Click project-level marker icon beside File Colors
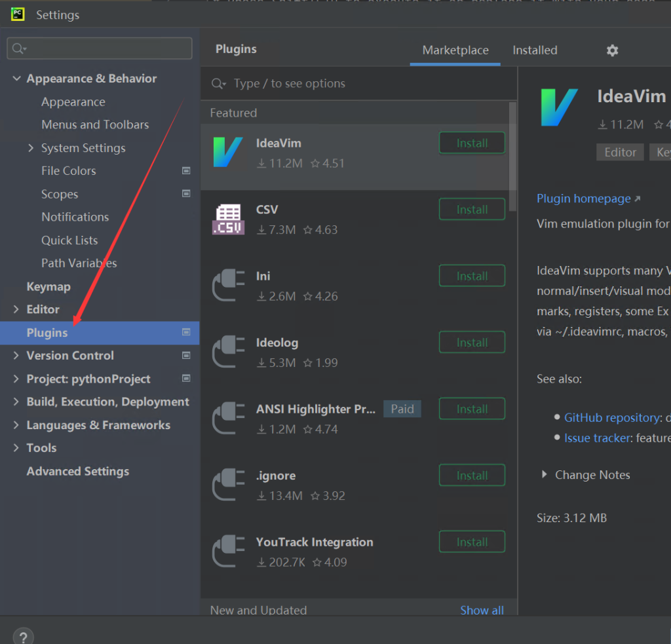Viewport: 671px width, 644px height. coord(186,171)
